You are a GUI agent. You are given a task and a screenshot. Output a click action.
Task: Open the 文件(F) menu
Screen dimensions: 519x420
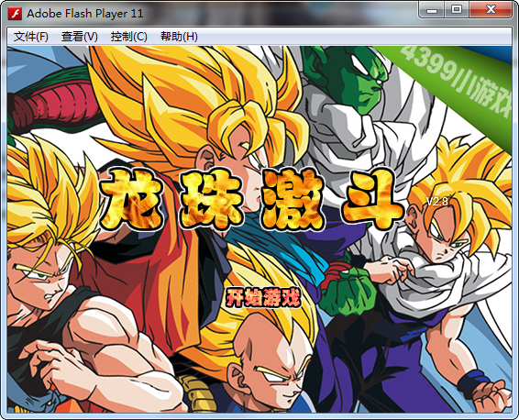[31, 37]
